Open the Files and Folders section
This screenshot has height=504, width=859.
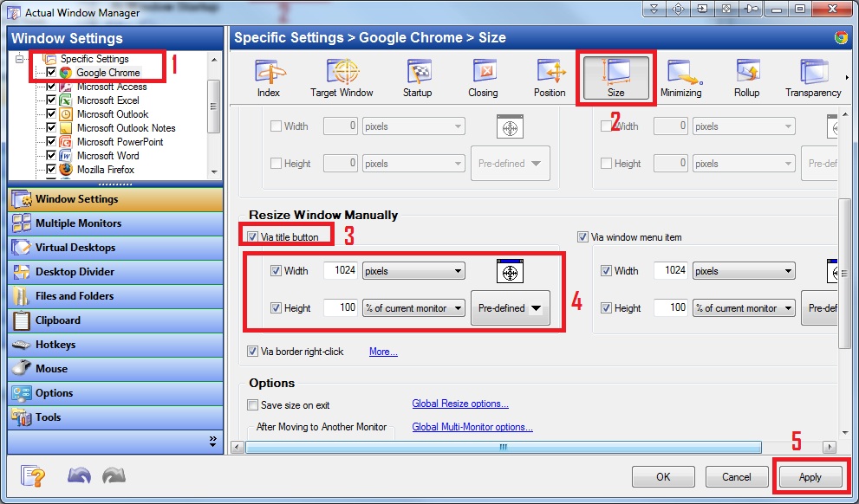click(115, 296)
